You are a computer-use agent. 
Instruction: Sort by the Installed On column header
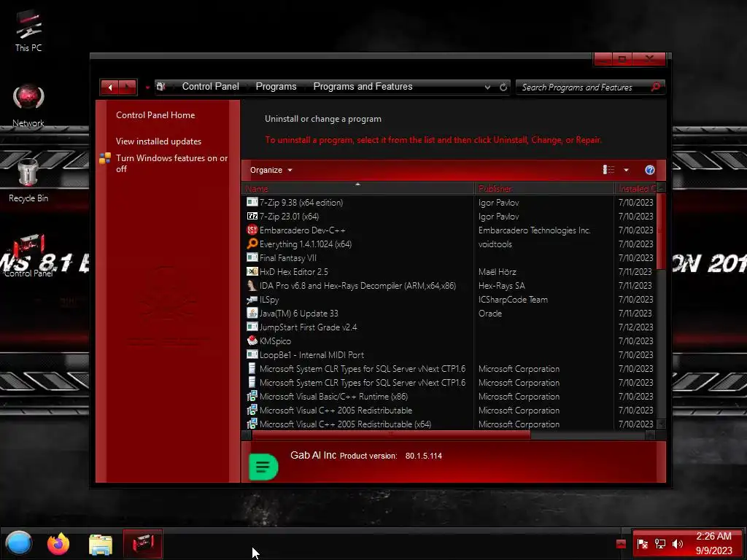click(x=635, y=189)
